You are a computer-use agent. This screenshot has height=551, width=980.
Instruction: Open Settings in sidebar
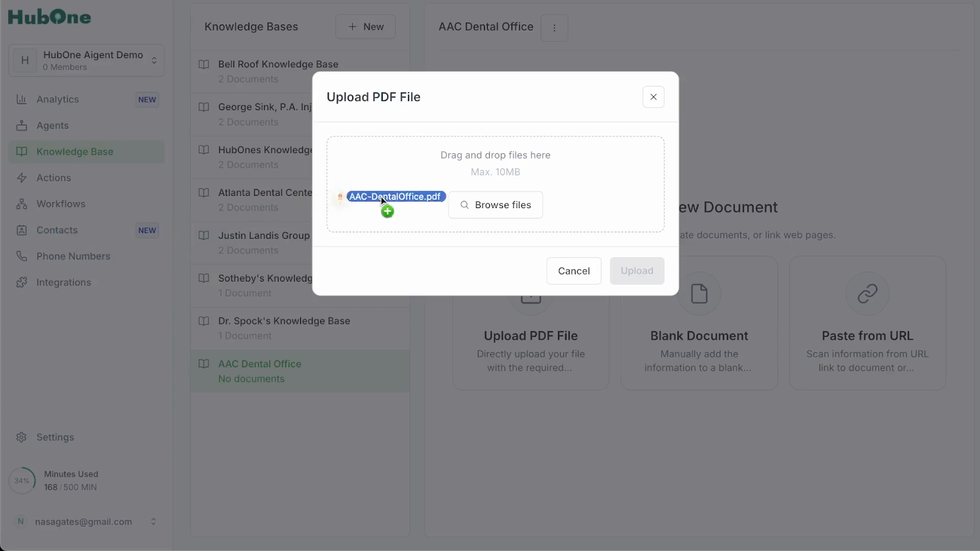(86, 437)
